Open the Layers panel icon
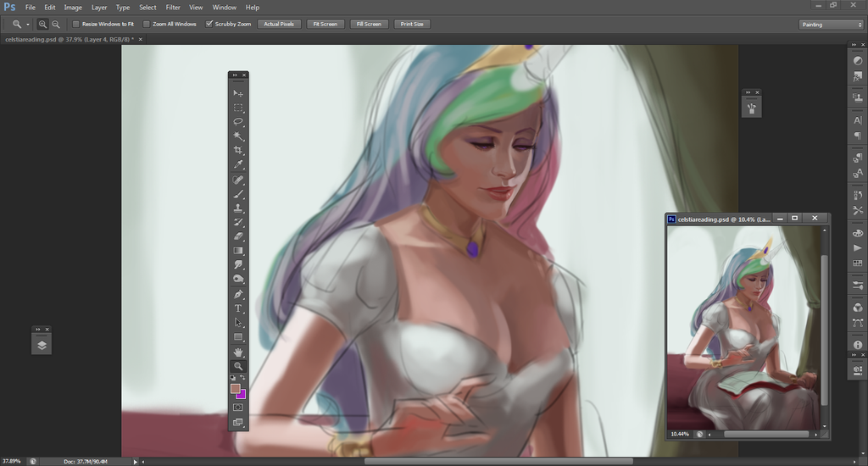This screenshot has width=868, height=466. (x=42, y=346)
